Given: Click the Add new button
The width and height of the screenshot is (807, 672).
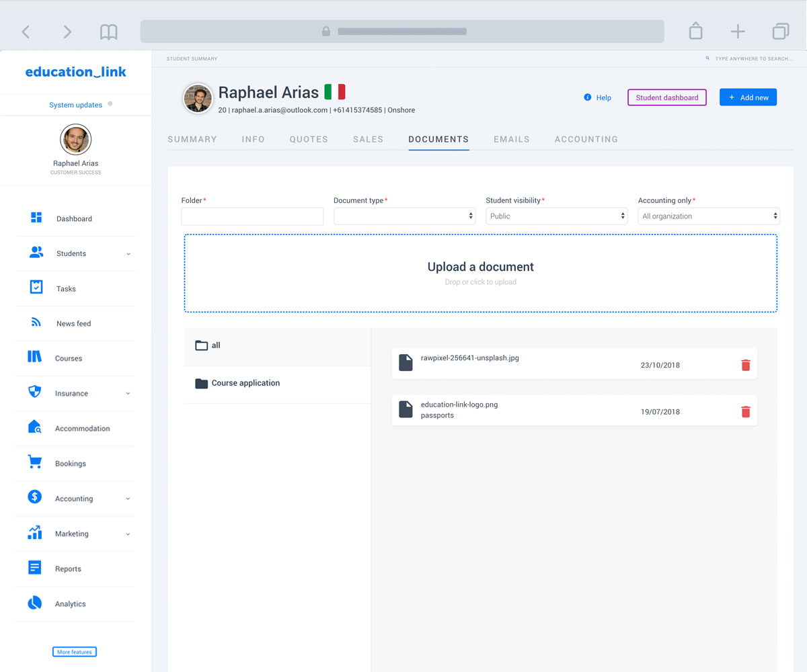Looking at the screenshot, I should click(748, 97).
